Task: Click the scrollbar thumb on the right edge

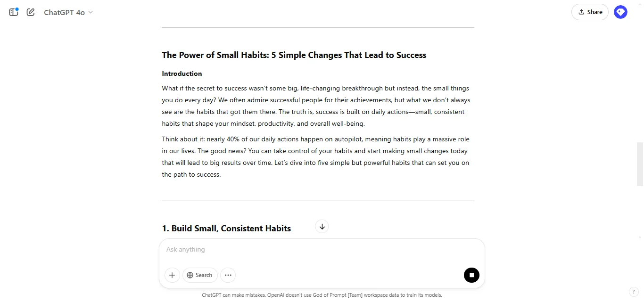Action: coord(640,163)
